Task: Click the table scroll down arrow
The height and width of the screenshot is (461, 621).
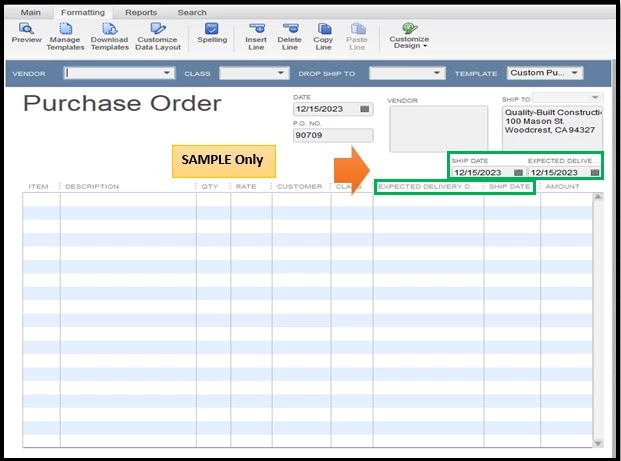Action: [x=598, y=444]
